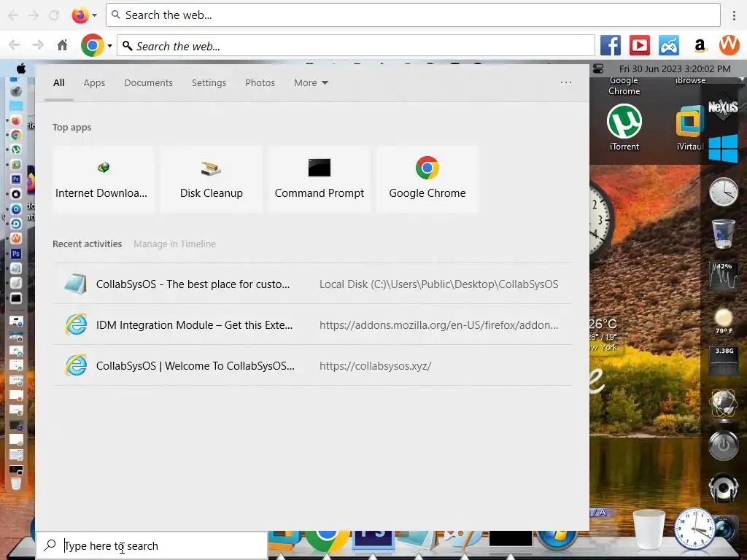The image size is (747, 560).
Task: Click the white trash can in bottom dock
Action: tap(649, 529)
